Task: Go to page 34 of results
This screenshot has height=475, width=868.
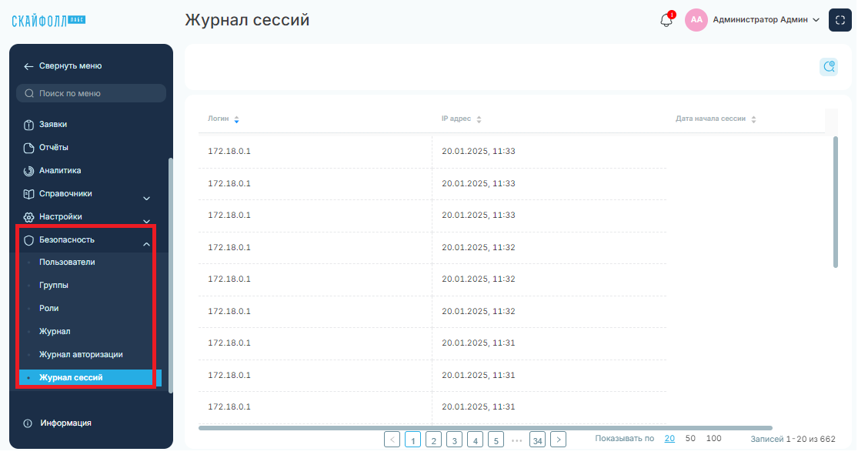Action: point(537,440)
